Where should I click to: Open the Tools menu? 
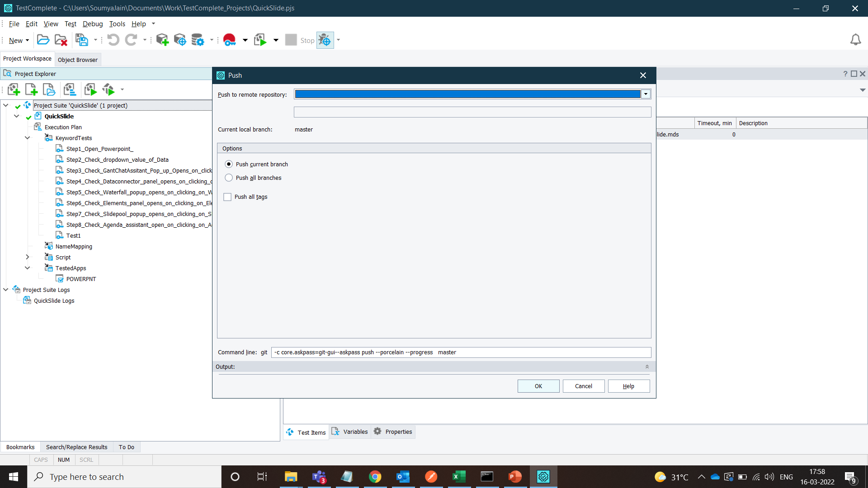coord(117,24)
